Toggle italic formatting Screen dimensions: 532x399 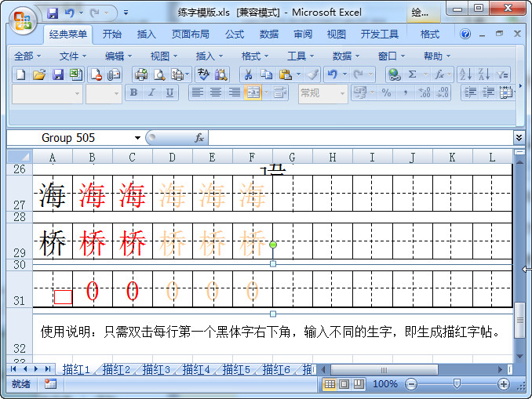click(151, 92)
